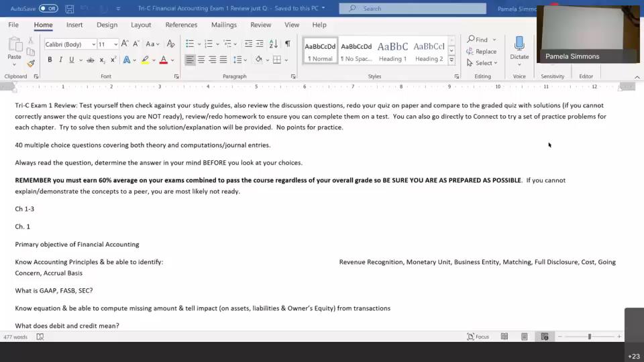Click the Shading paint bucket icon
The width and height of the screenshot is (644, 362).
click(x=259, y=60)
